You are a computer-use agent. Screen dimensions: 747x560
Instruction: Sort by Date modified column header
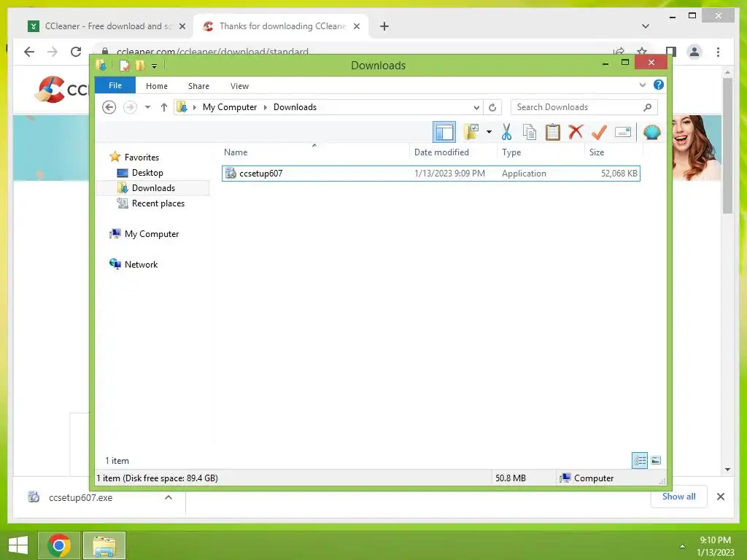(x=453, y=152)
